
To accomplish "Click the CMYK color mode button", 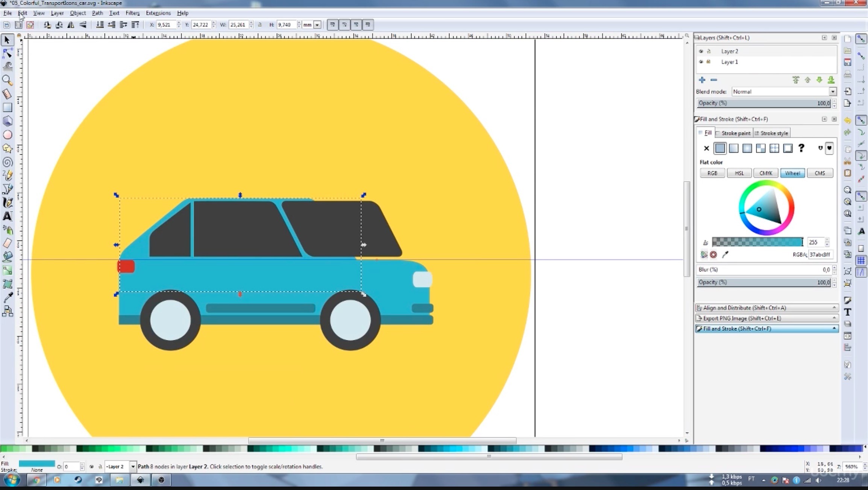I will click(765, 173).
